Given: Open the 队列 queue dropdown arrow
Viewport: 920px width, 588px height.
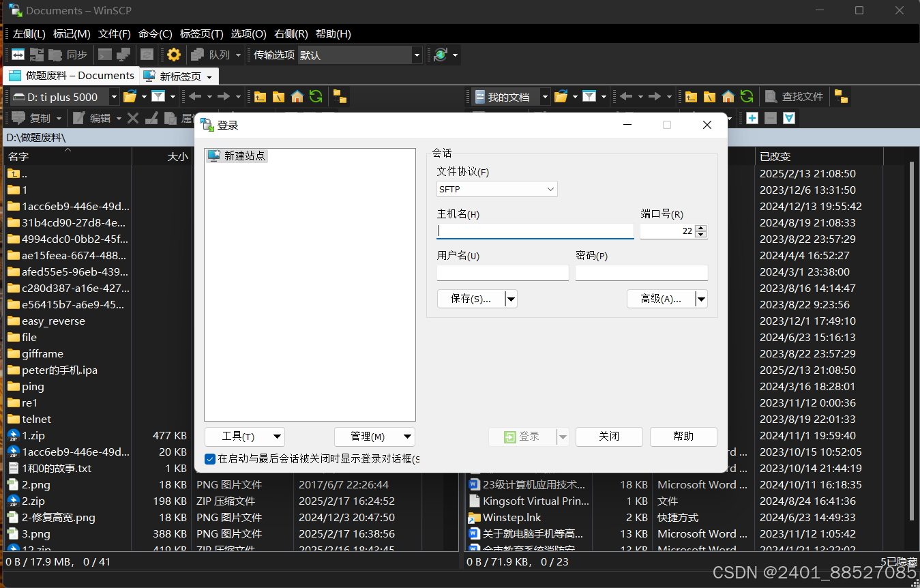Looking at the screenshot, I should click(x=238, y=55).
